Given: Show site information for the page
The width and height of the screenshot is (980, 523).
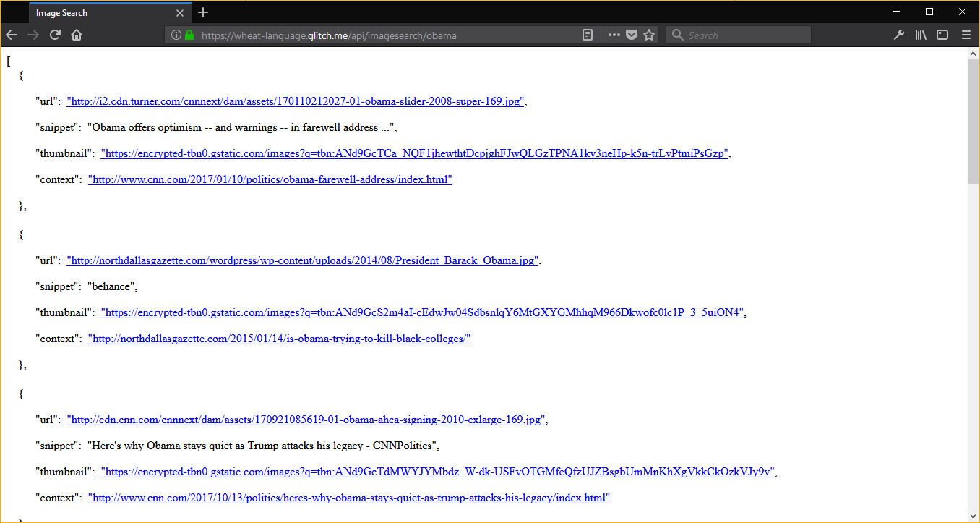Looking at the screenshot, I should tap(176, 35).
